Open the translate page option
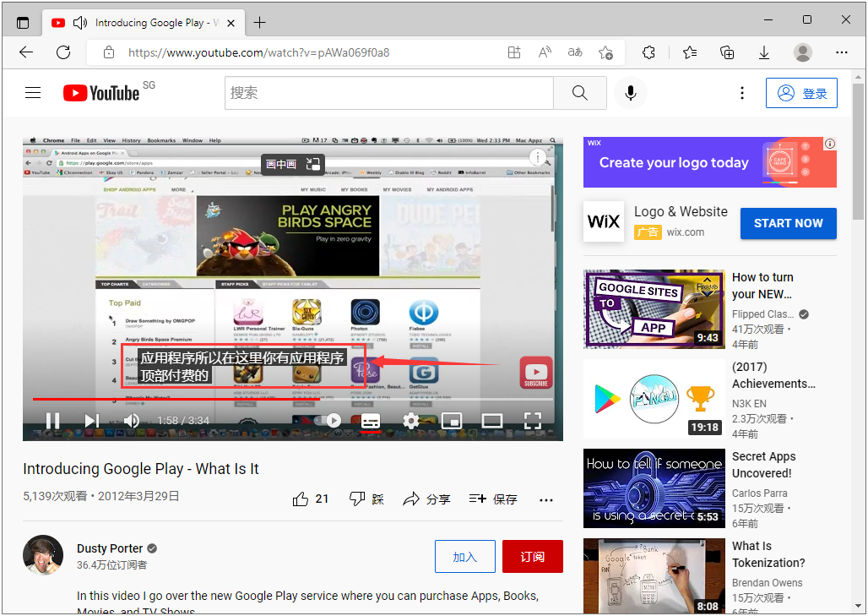Viewport: 868px width, 616px height. pos(575,52)
